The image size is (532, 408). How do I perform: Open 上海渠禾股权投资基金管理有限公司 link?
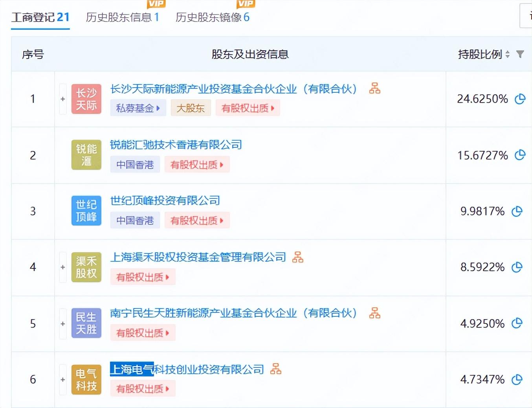198,257
